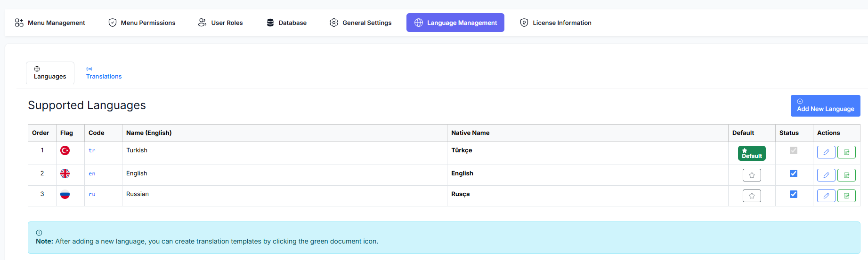The image size is (868, 260).
Task: Click the broadcast icon above Translations
Action: (x=89, y=69)
